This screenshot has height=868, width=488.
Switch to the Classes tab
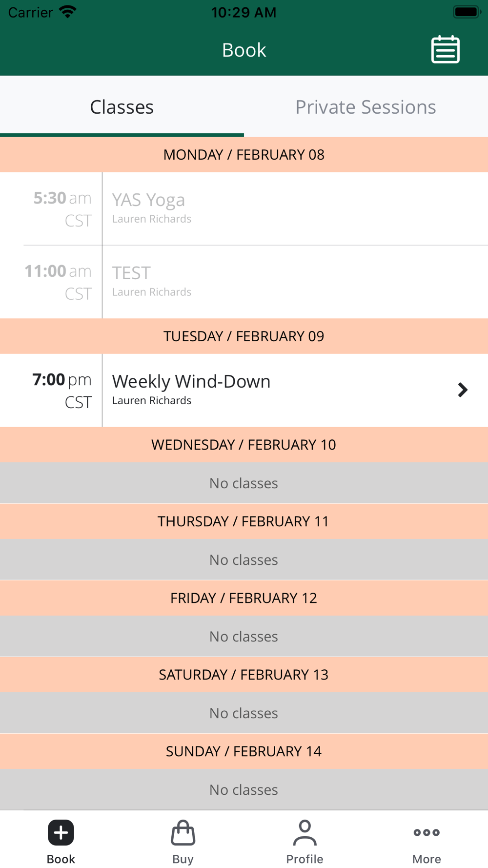(122, 106)
